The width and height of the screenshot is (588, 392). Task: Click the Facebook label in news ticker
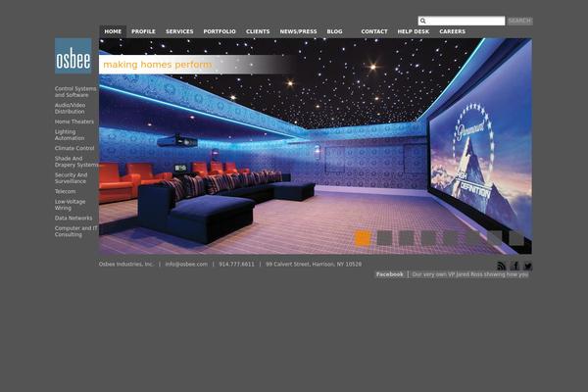click(x=390, y=274)
